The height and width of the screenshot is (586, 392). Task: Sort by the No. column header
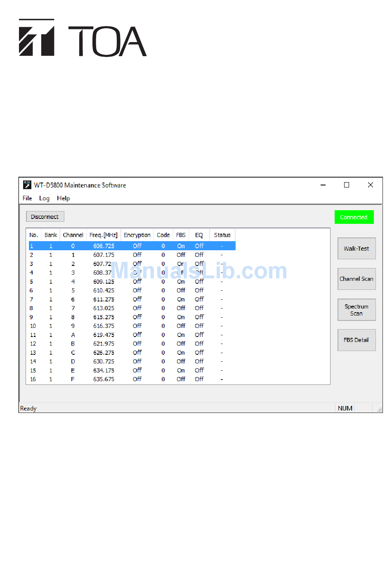pyautogui.click(x=34, y=235)
